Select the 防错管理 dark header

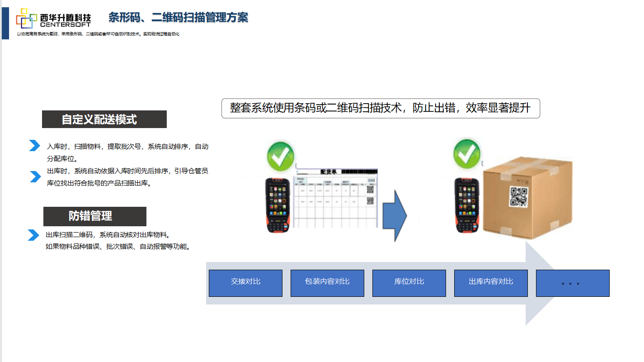(95, 216)
